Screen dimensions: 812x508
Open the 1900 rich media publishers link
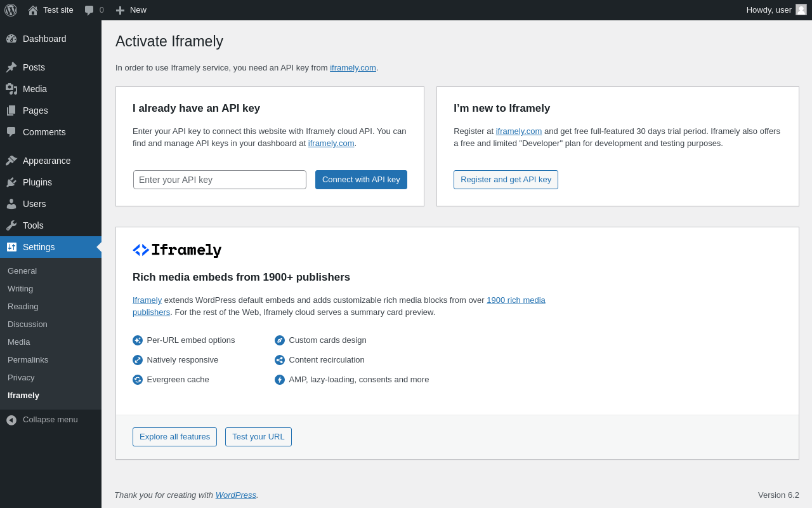(x=515, y=300)
